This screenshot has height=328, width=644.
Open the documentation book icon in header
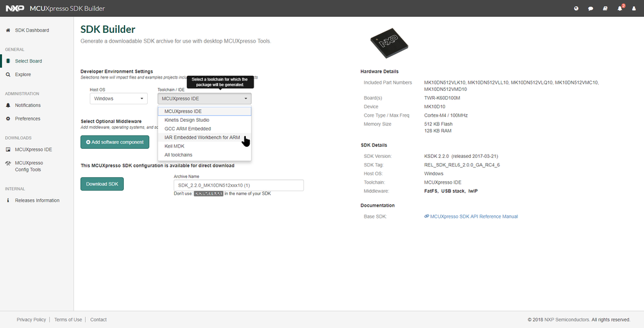click(x=605, y=8)
